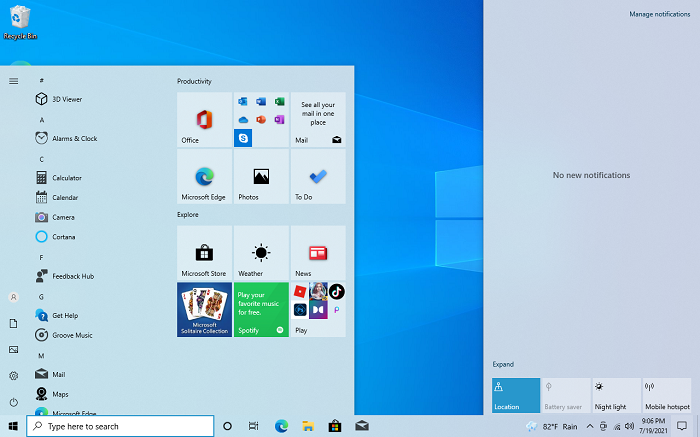Toggle Night light quick action
The width and height of the screenshot is (700, 437).
tap(617, 395)
